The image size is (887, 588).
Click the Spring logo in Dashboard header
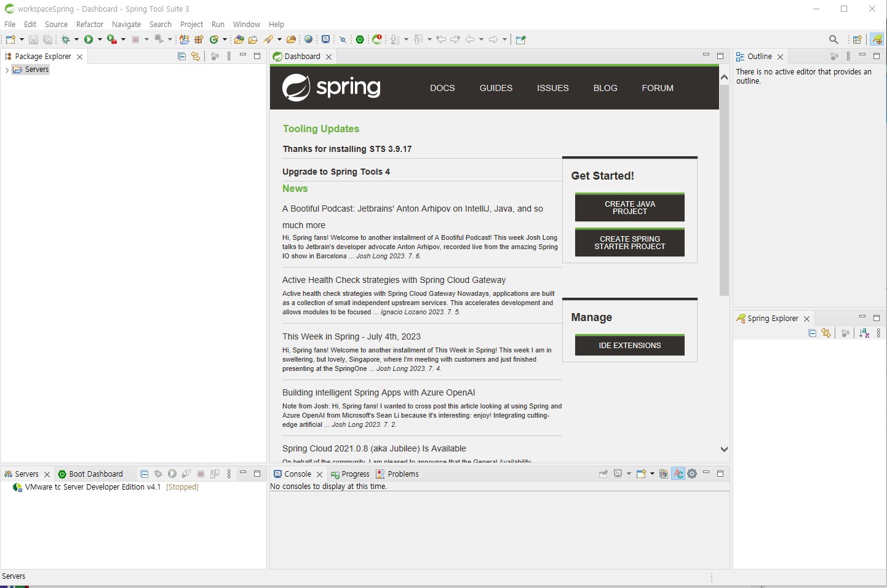pos(331,87)
